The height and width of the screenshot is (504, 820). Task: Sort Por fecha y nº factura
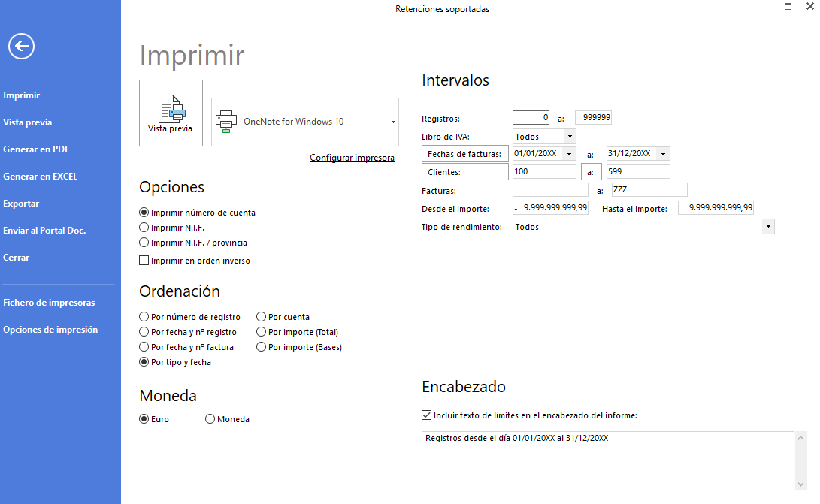tap(144, 347)
